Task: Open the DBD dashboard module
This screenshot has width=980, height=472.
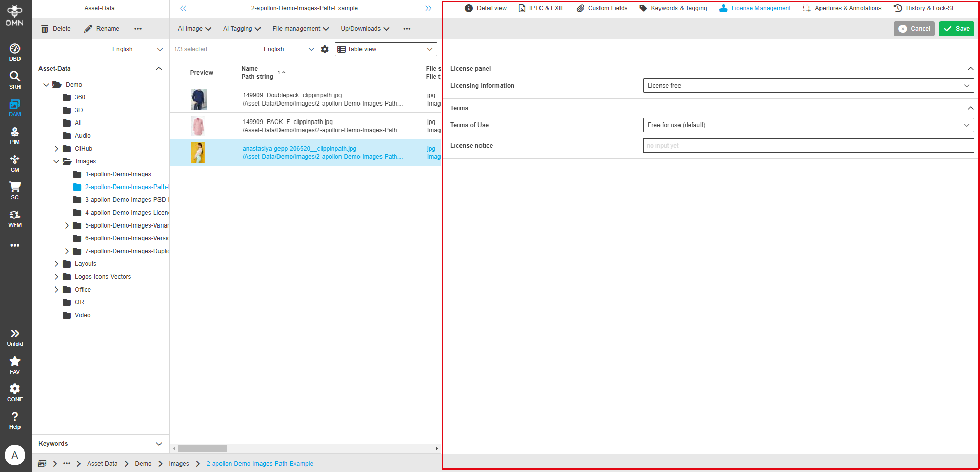Action: [15, 52]
